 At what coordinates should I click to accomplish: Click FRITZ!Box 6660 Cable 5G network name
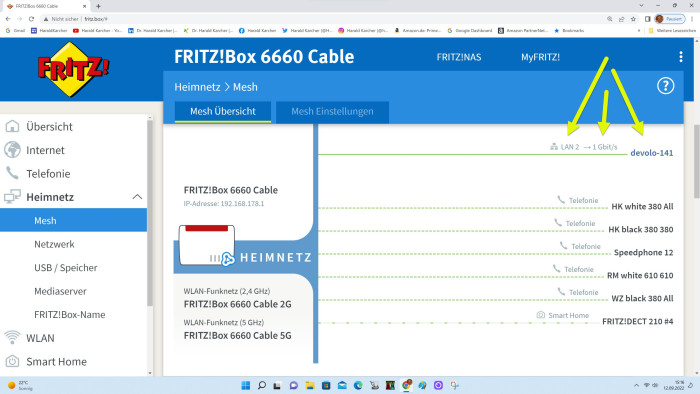pos(238,336)
